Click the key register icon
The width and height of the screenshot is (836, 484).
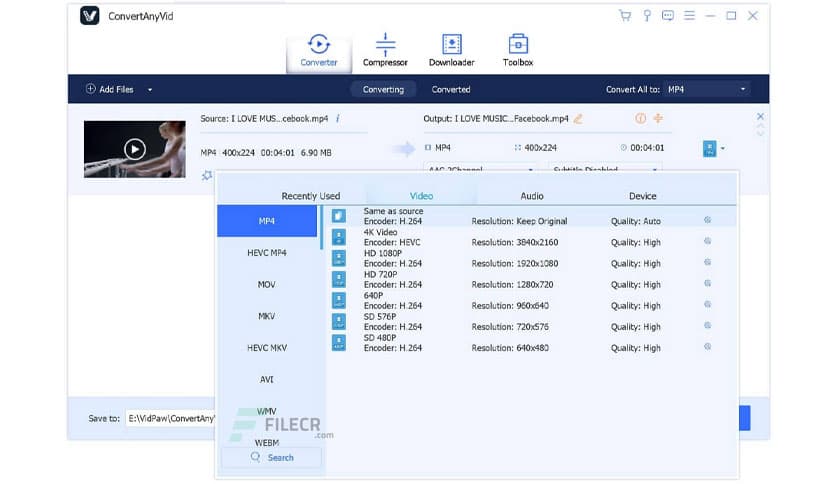pyautogui.click(x=646, y=16)
